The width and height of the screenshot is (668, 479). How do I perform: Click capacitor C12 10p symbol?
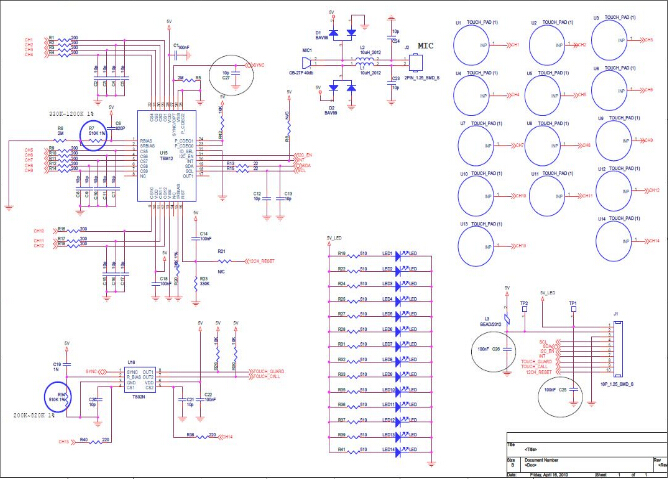pos(267,199)
